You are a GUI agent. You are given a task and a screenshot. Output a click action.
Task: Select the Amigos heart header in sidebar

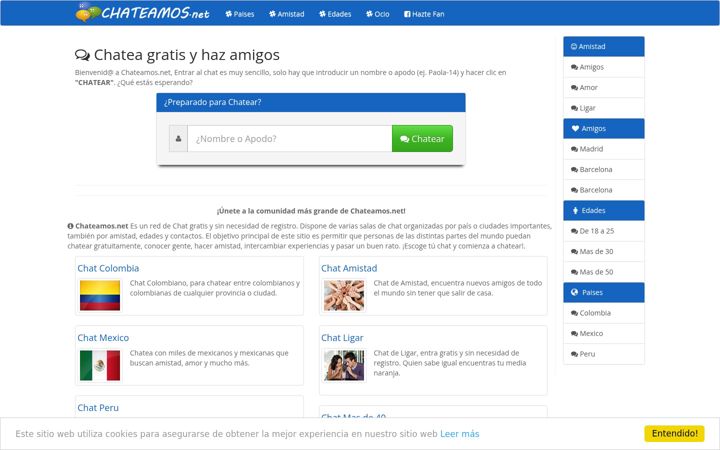[604, 129]
